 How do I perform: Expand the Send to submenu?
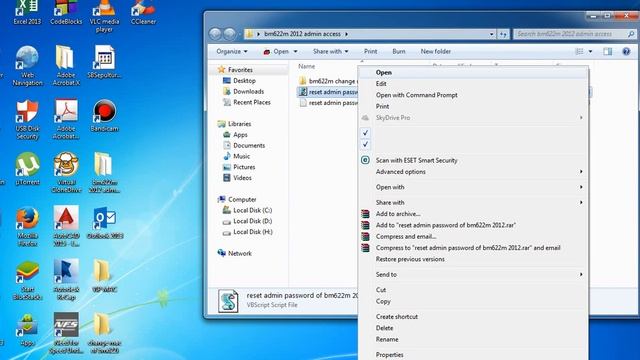pos(473,275)
